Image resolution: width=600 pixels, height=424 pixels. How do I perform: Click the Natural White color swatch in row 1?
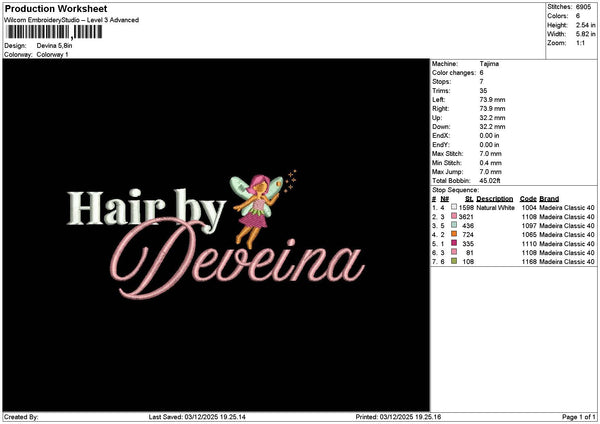click(454, 207)
